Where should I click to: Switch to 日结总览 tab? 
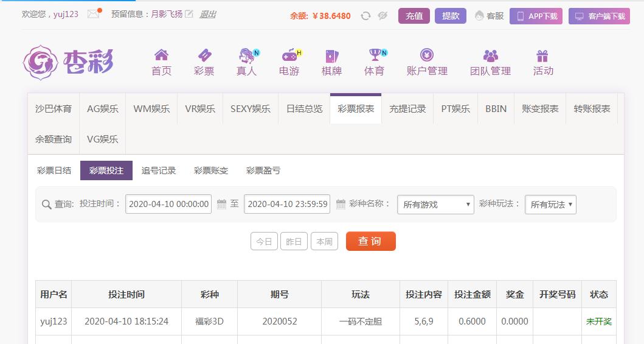pyautogui.click(x=304, y=109)
